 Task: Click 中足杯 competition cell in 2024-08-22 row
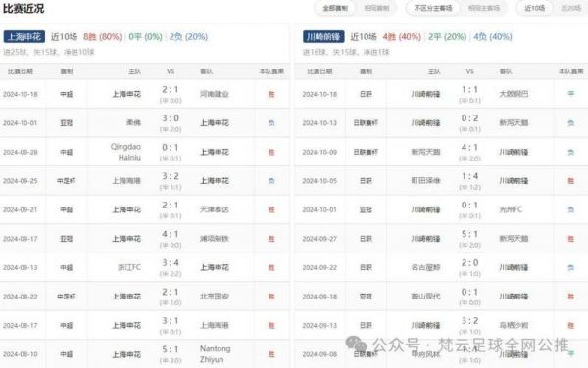coord(67,297)
